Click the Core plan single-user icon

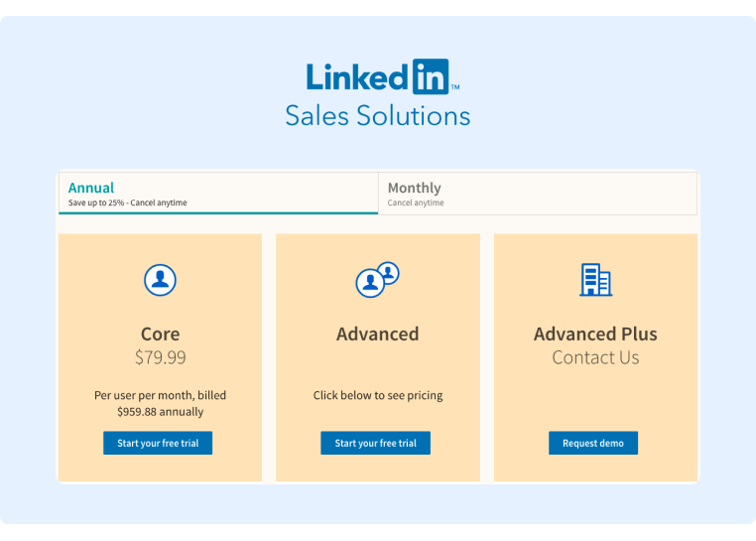click(x=160, y=280)
